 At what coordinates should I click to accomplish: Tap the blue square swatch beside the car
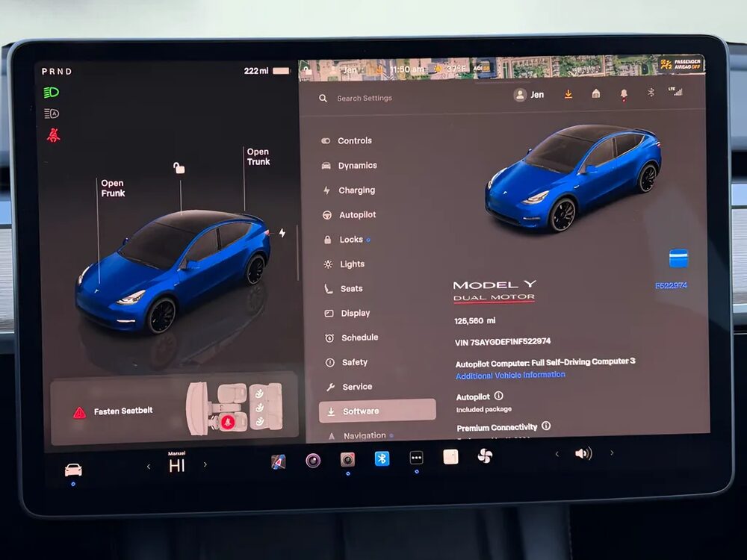678,258
